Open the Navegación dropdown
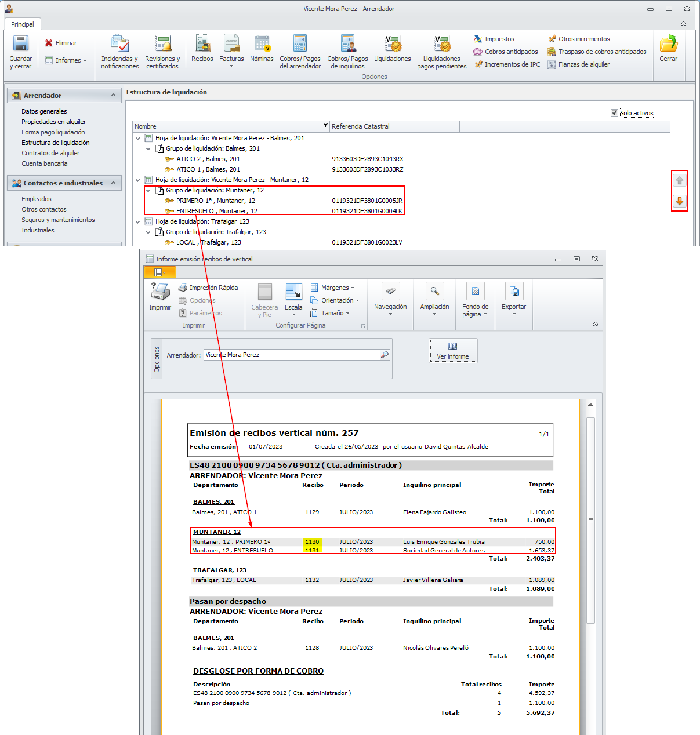 point(390,299)
